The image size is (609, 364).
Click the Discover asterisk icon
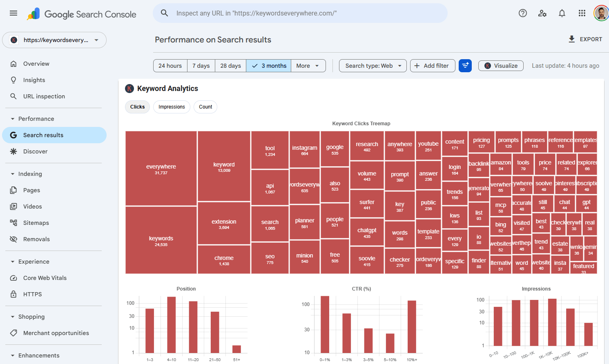[x=13, y=151]
